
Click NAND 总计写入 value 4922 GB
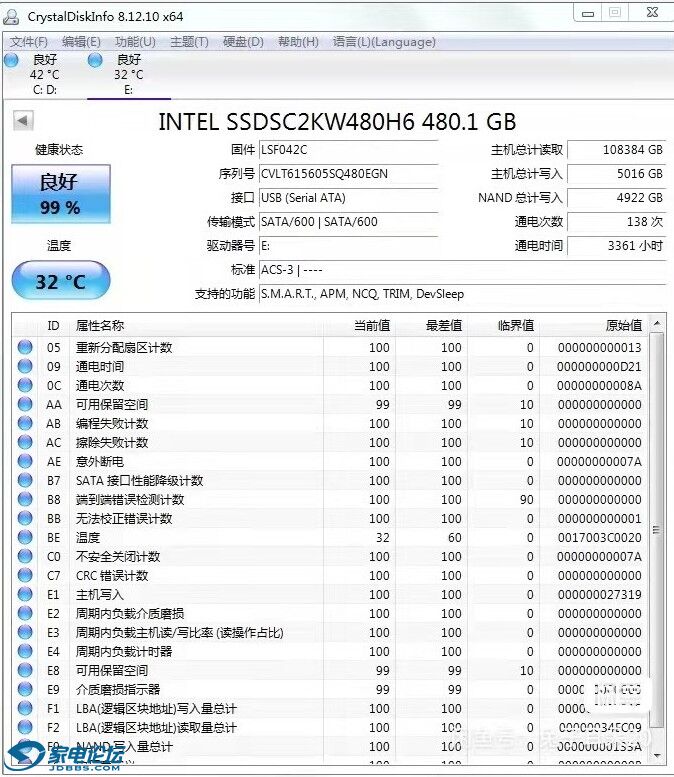tap(617, 198)
